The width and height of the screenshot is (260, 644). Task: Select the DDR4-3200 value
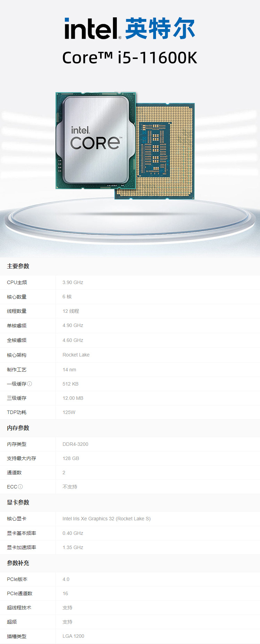(75, 444)
